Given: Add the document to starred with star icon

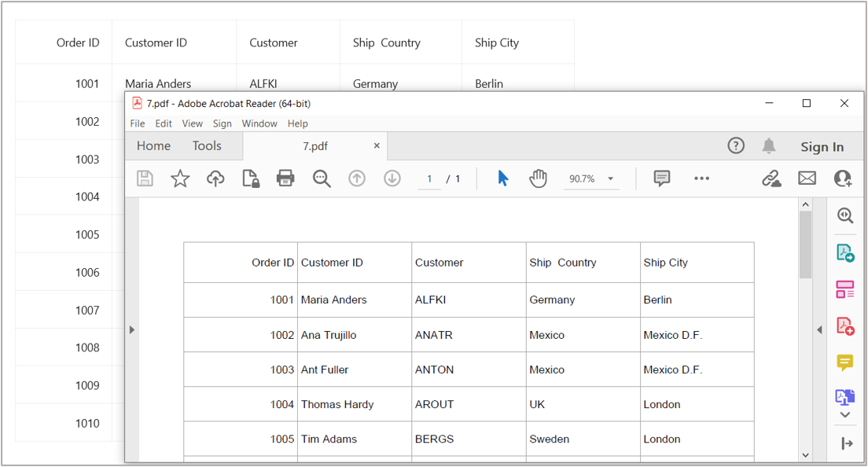Looking at the screenshot, I should pyautogui.click(x=180, y=178).
